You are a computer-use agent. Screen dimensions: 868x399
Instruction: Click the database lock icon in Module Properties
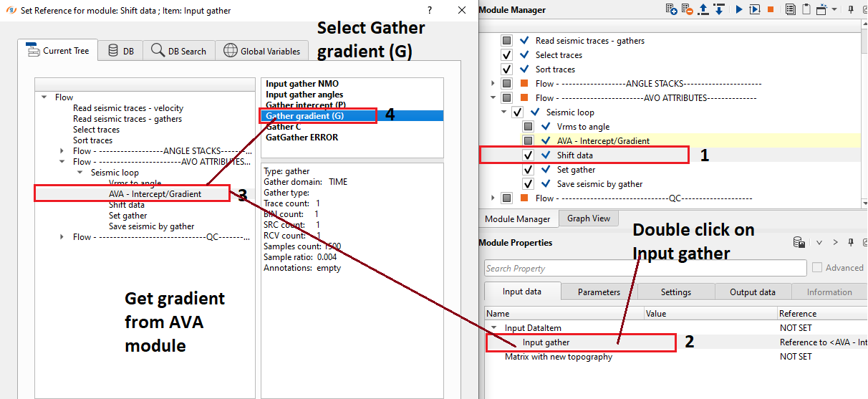[800, 243]
